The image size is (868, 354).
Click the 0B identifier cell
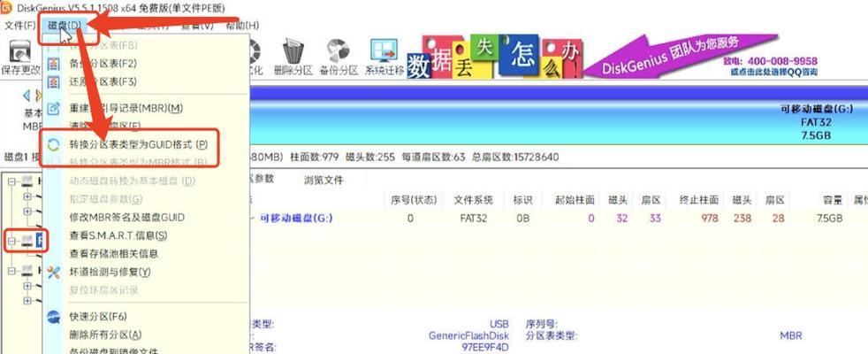click(522, 219)
